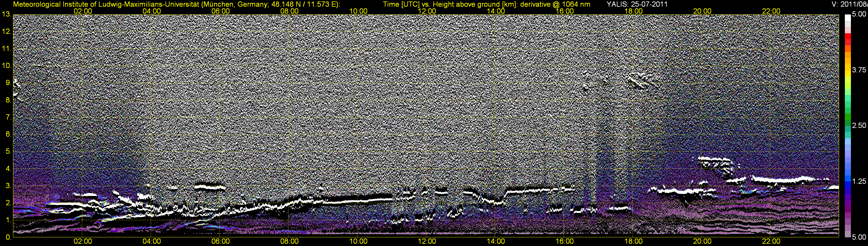
Task: Click the '08:00' label on the top time axis
Action: click(289, 11)
